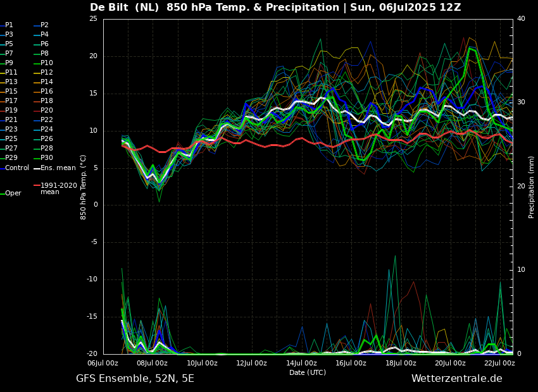538x392 pixels.
Task: Select the 14Jul 00z date tick label
Action: coord(301,363)
